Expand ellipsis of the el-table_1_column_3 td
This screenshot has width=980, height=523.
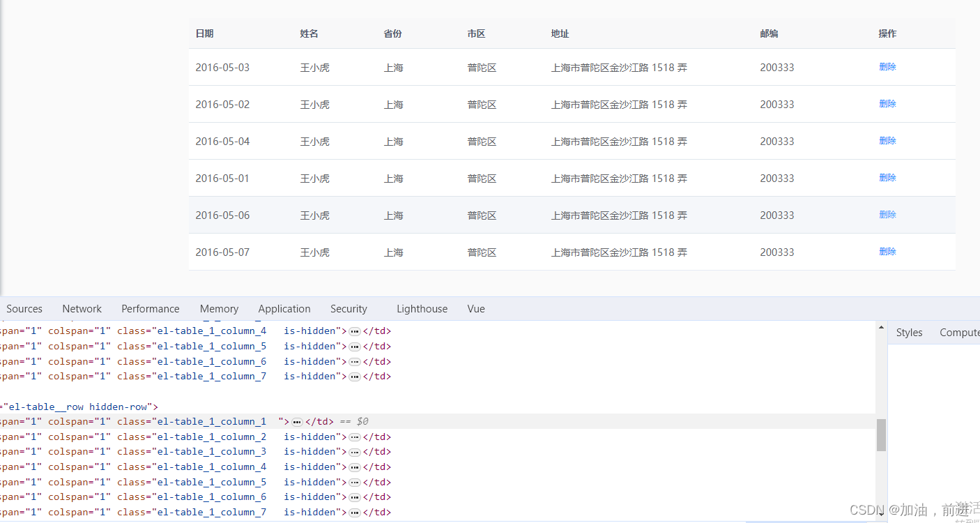click(x=354, y=452)
